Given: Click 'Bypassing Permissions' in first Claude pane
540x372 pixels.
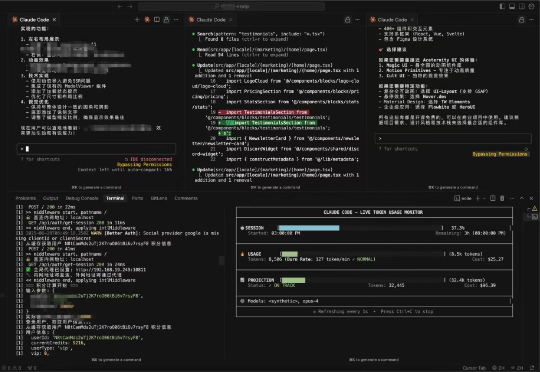Looking at the screenshot, I should click(144, 165).
